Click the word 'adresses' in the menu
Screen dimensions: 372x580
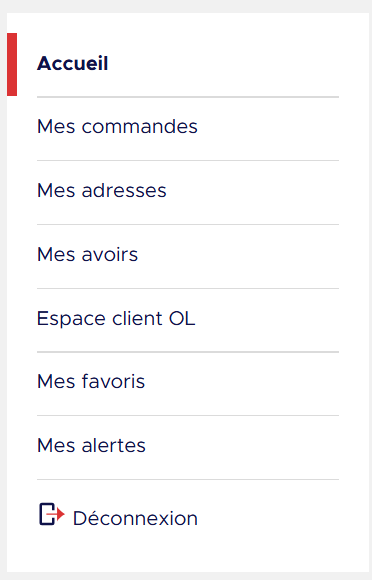[x=124, y=190]
